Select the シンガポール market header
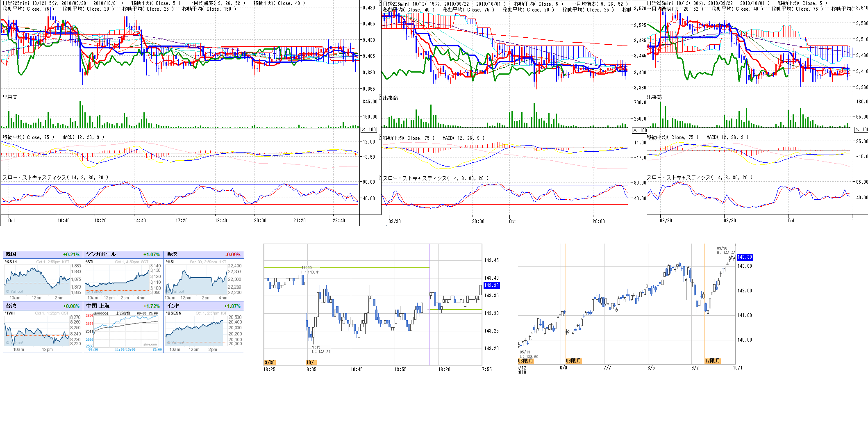The image size is (868, 424). pos(101,255)
